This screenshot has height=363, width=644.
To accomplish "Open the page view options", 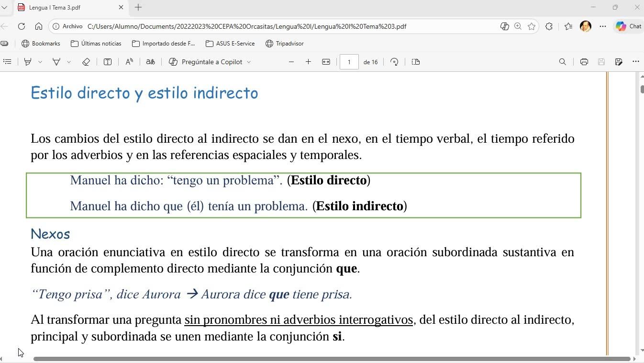I will 416,62.
